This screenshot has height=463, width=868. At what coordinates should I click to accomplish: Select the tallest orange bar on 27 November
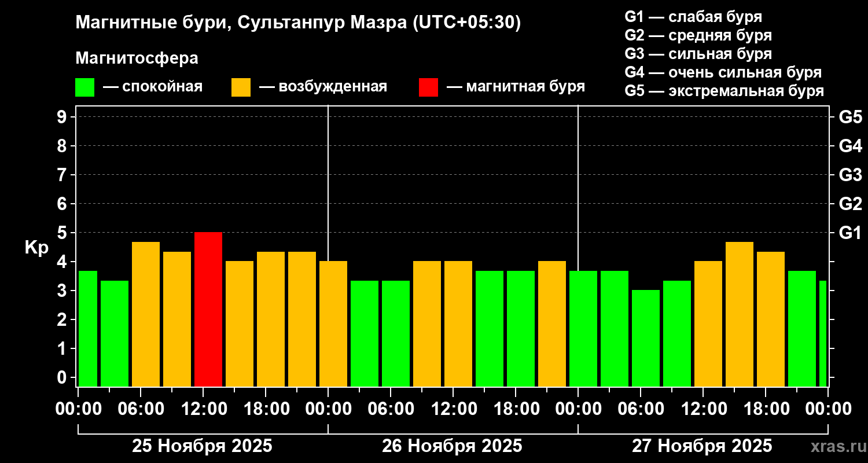(x=740, y=314)
